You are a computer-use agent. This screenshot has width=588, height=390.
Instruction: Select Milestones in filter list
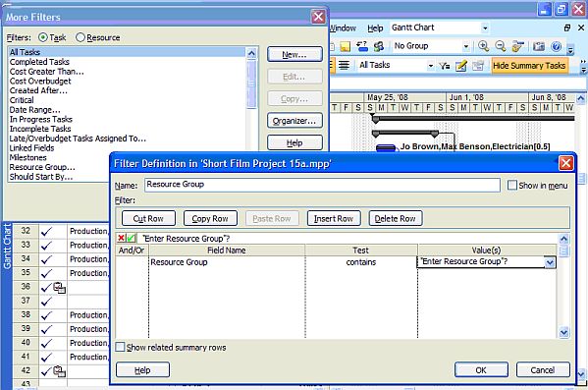[x=28, y=157]
